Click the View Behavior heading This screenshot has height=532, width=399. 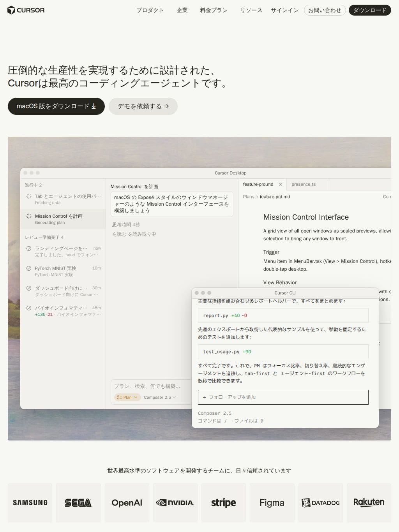coord(280,283)
